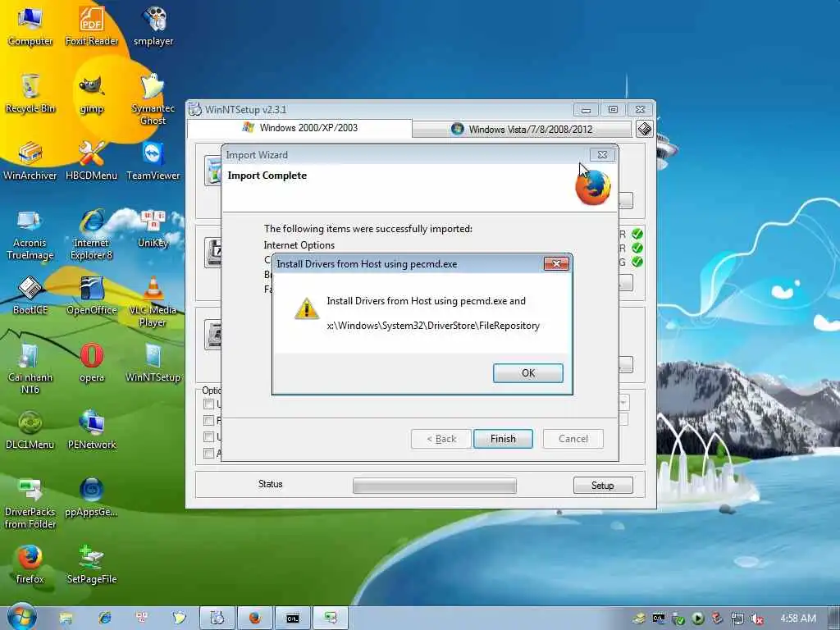
Task: Click the WinNTSetup status progress bar
Action: coord(435,486)
